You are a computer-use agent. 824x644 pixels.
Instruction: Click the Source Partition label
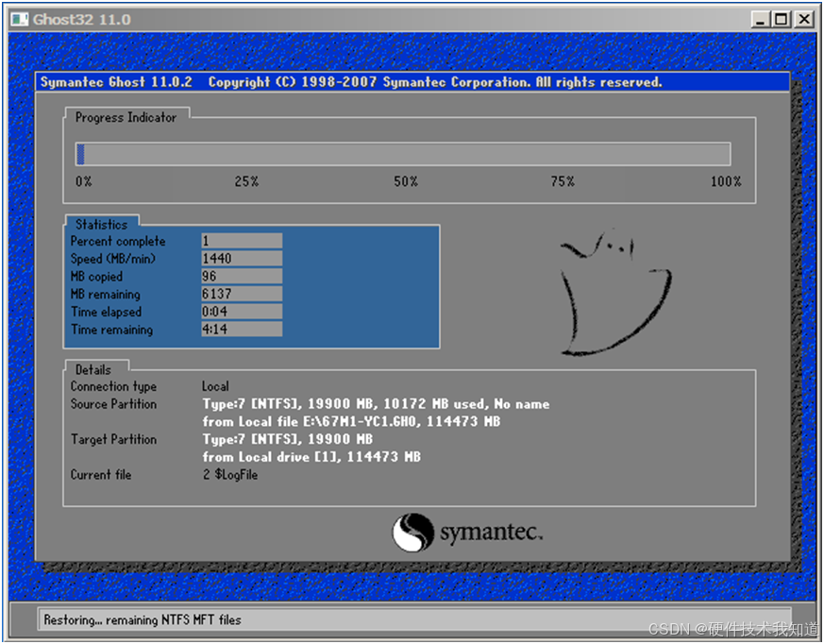pyautogui.click(x=113, y=404)
